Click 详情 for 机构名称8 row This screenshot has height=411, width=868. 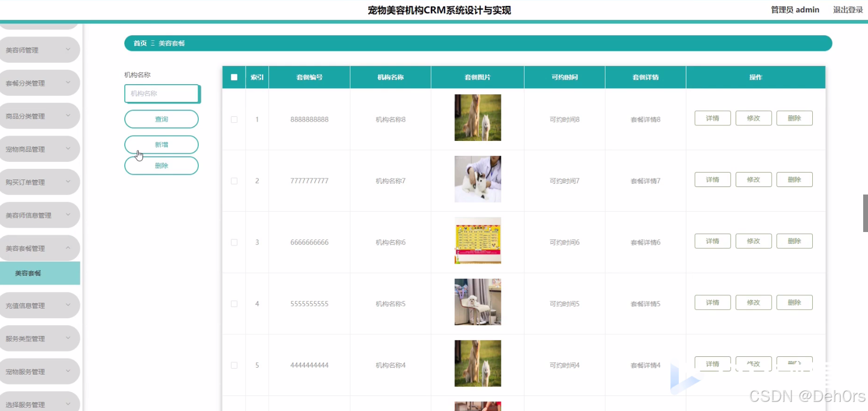point(713,118)
